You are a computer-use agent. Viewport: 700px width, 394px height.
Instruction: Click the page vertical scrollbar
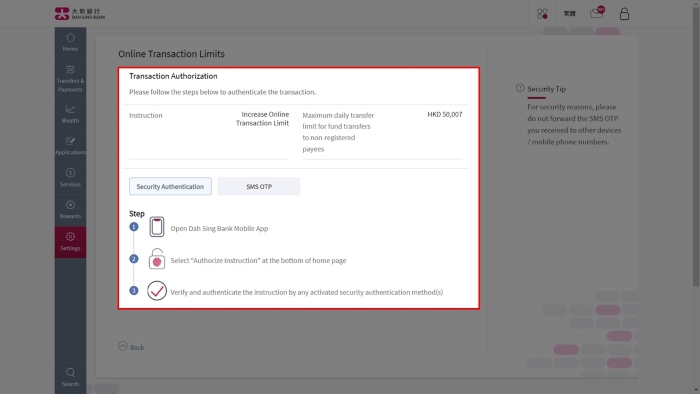pos(696,147)
